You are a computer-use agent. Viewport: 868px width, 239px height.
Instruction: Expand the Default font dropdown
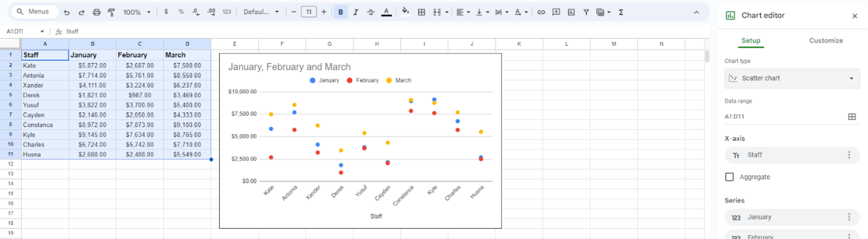point(261,12)
